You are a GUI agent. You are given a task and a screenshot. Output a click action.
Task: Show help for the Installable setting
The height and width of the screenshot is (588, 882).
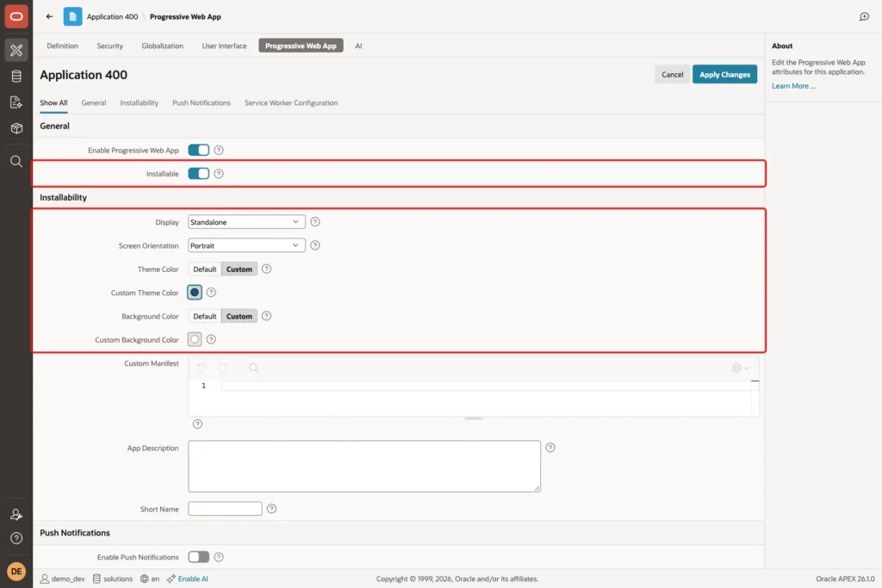219,174
